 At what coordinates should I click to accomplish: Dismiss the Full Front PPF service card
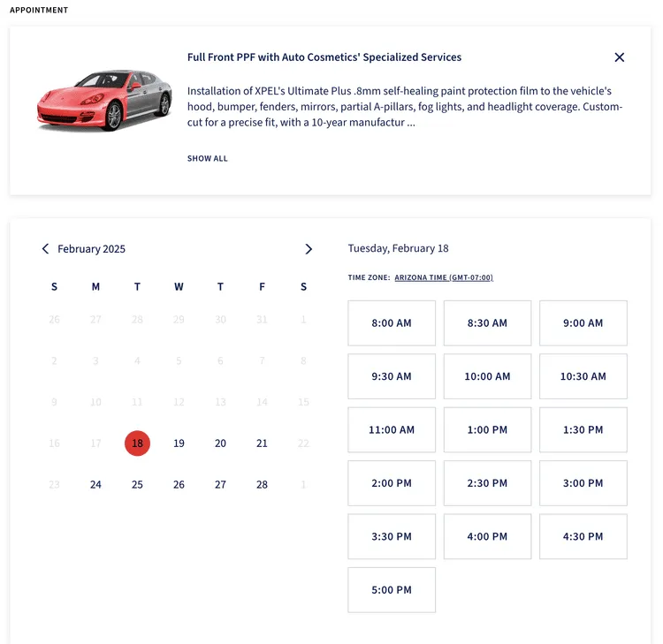[619, 57]
